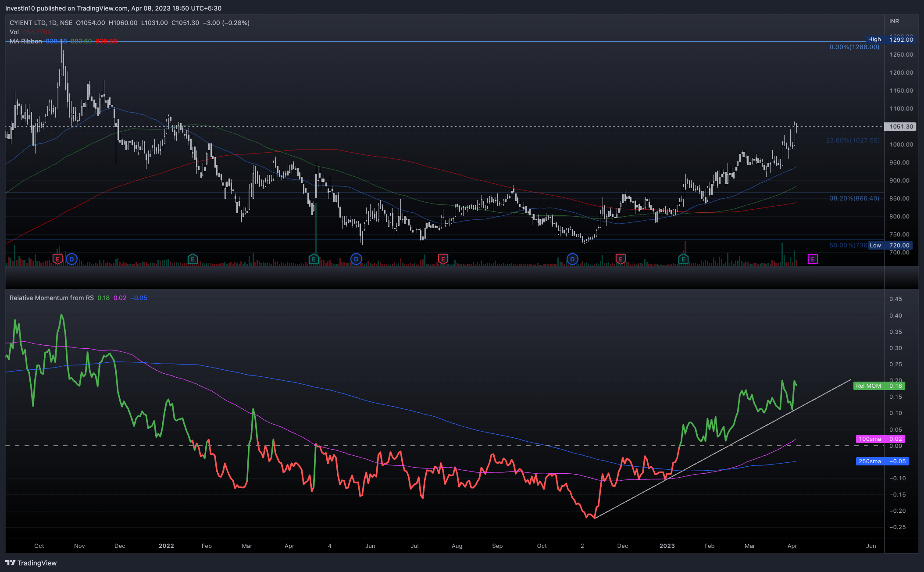This screenshot has height=572, width=924.
Task: Click the Rel MOM 0.18 value label
Action: coord(879,386)
